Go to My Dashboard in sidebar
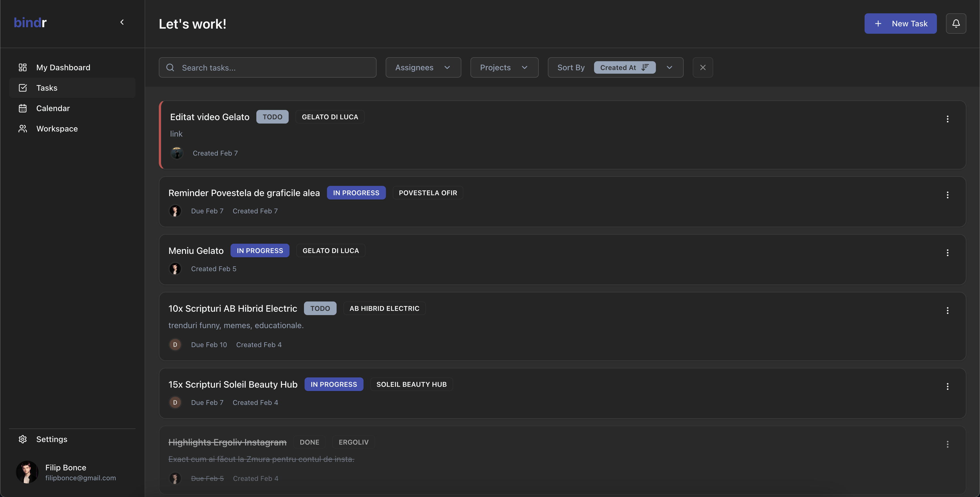The image size is (980, 497). (x=63, y=67)
